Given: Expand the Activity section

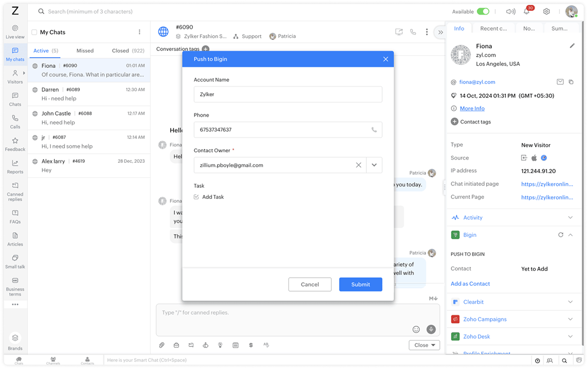Looking at the screenshot, I should (x=570, y=218).
